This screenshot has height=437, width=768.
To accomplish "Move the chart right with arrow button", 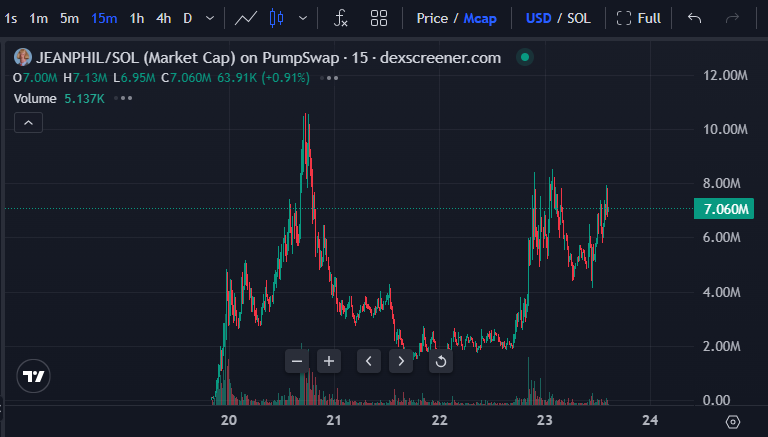I will tap(401, 362).
